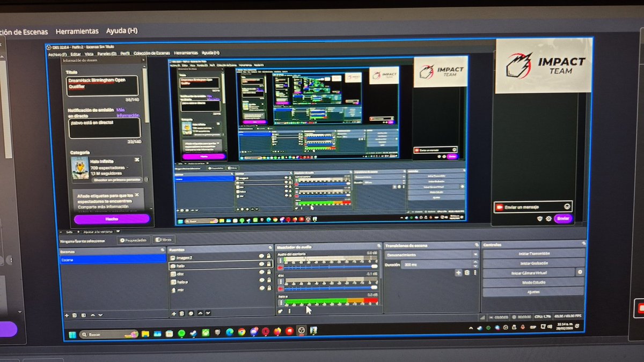Open source properties gear in Fuentes toolbar

191,313
